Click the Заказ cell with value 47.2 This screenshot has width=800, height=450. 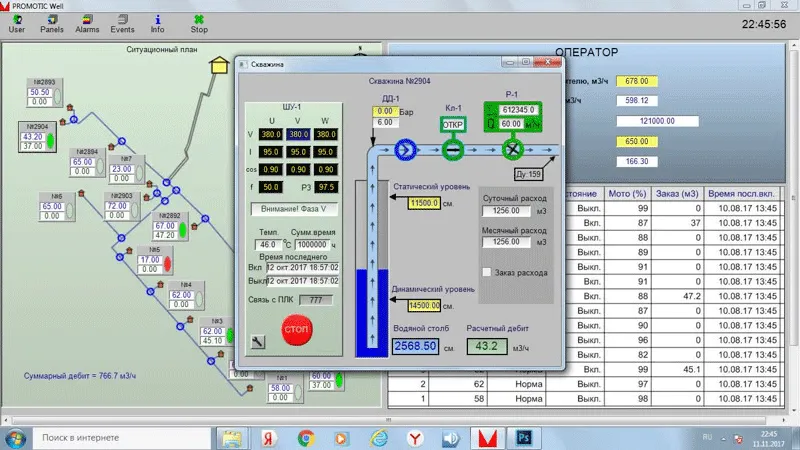click(x=677, y=296)
